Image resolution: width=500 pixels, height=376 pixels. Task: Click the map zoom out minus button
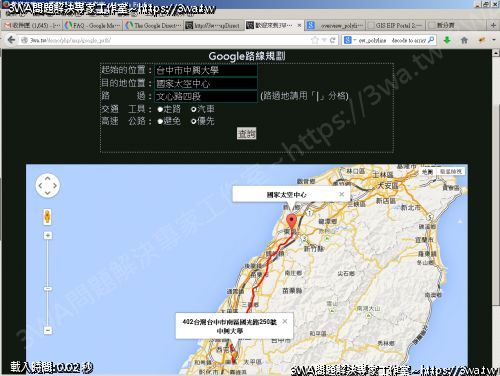coord(48,330)
